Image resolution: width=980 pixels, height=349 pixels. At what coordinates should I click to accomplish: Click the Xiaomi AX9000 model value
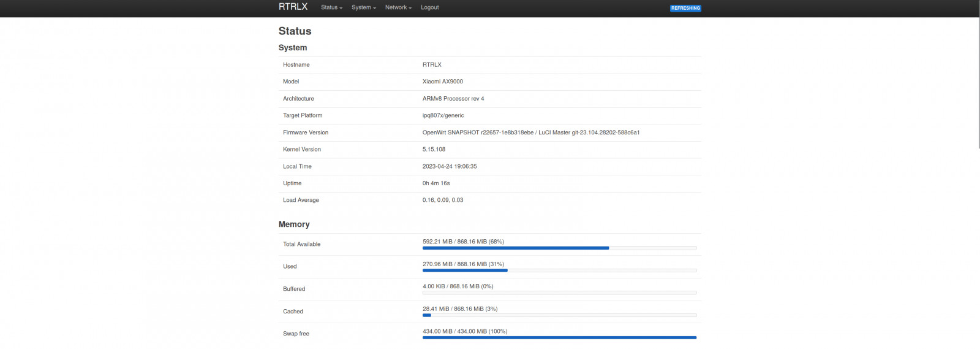[x=442, y=82]
